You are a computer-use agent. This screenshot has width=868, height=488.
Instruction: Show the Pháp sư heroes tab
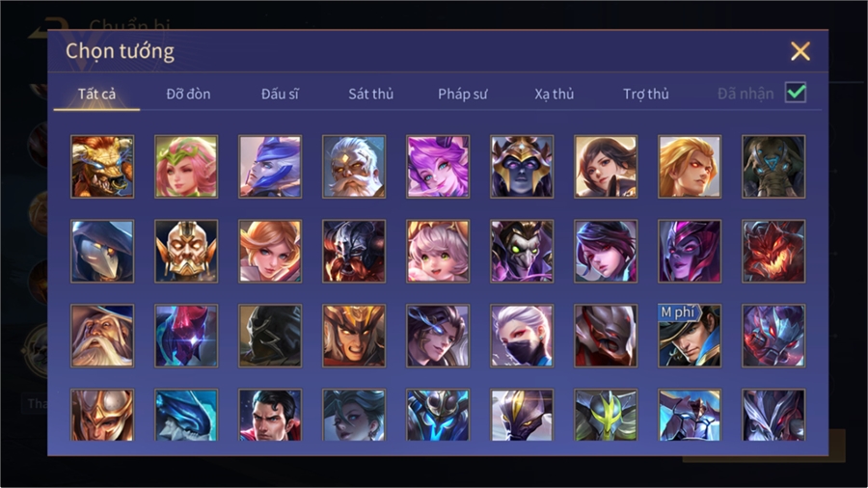[x=462, y=95]
